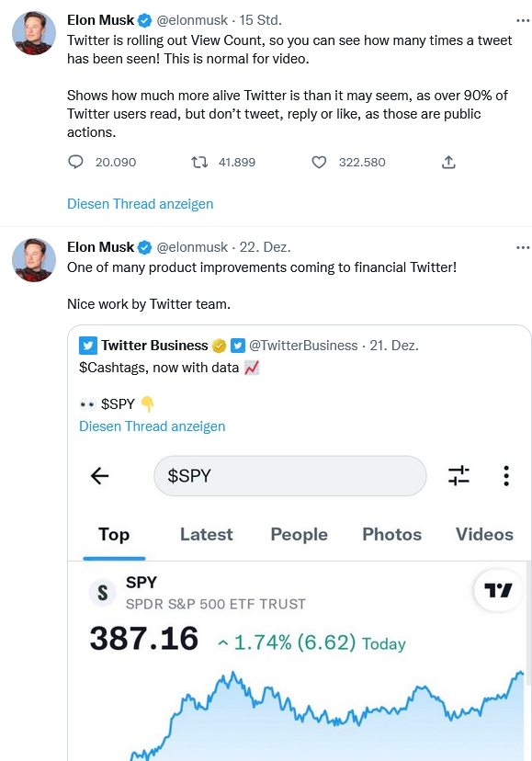Switch to the Latest tab
The width and height of the screenshot is (532, 761).
(x=207, y=534)
